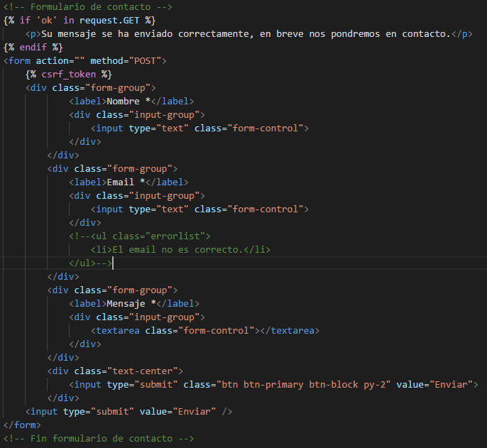Click the 'if' keyword in the template tag

pyautogui.click(x=25, y=20)
